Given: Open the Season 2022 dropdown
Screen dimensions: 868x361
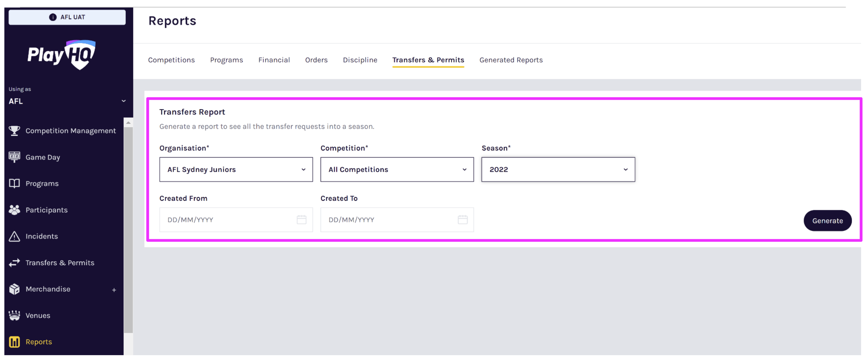Looking at the screenshot, I should click(558, 169).
